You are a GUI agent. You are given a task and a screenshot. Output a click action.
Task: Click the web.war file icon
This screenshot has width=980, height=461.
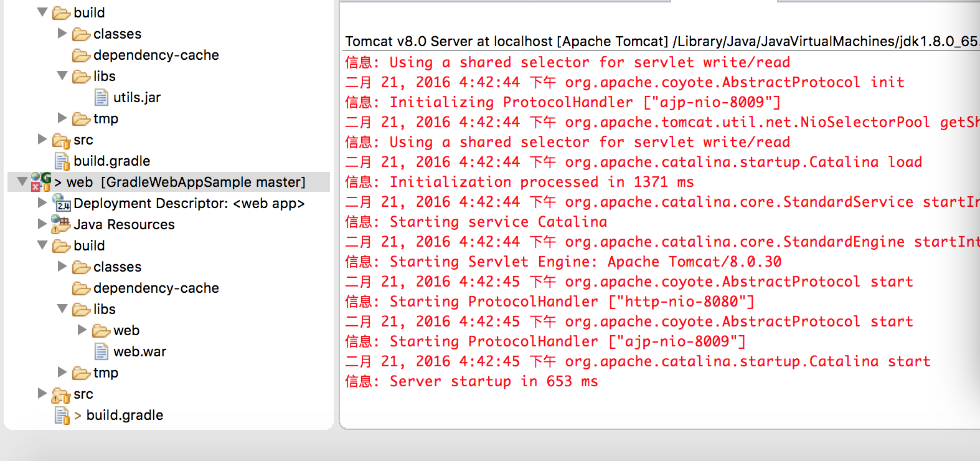(101, 351)
